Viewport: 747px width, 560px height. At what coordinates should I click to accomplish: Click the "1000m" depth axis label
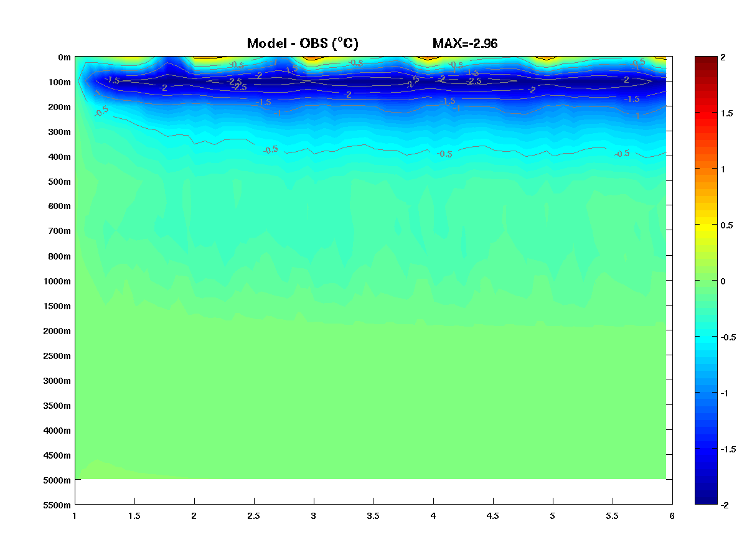point(57,281)
